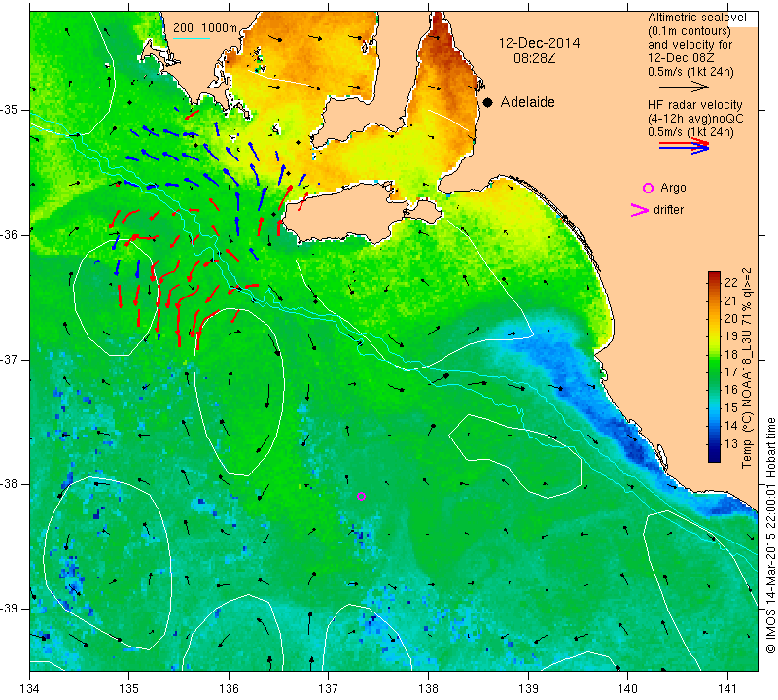Click the longitude axis label 137
This screenshot has height=700, width=778.
click(x=328, y=689)
